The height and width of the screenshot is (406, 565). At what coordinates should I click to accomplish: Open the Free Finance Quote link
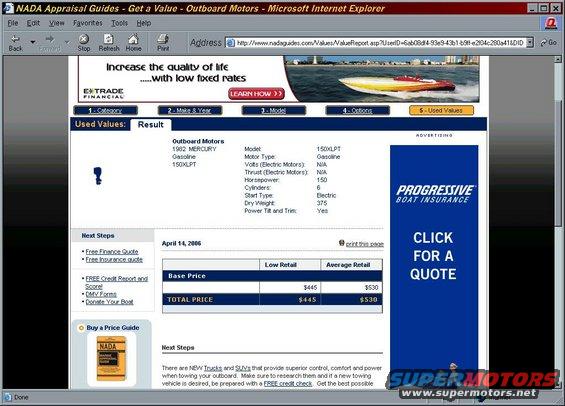(112, 251)
